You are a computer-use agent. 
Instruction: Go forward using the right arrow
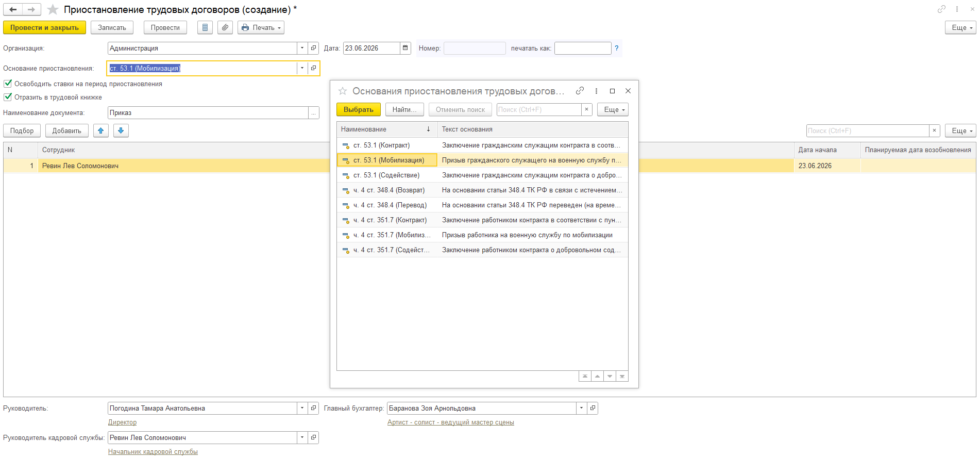(31, 9)
